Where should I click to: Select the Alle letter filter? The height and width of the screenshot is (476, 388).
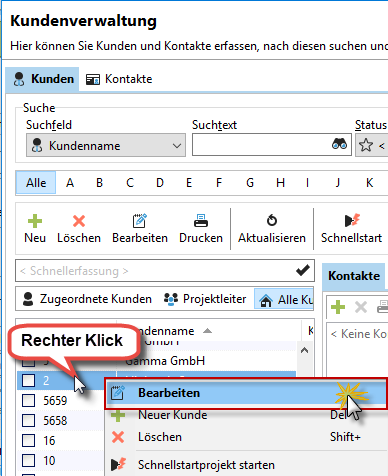click(36, 183)
